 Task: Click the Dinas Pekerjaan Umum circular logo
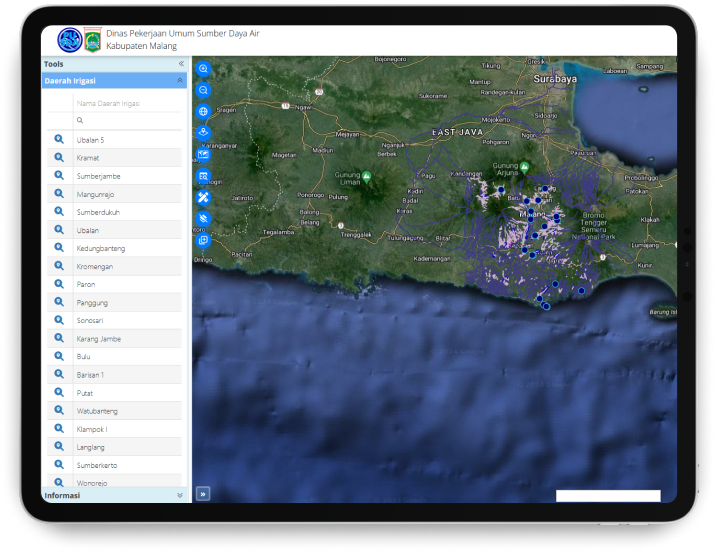pos(70,40)
